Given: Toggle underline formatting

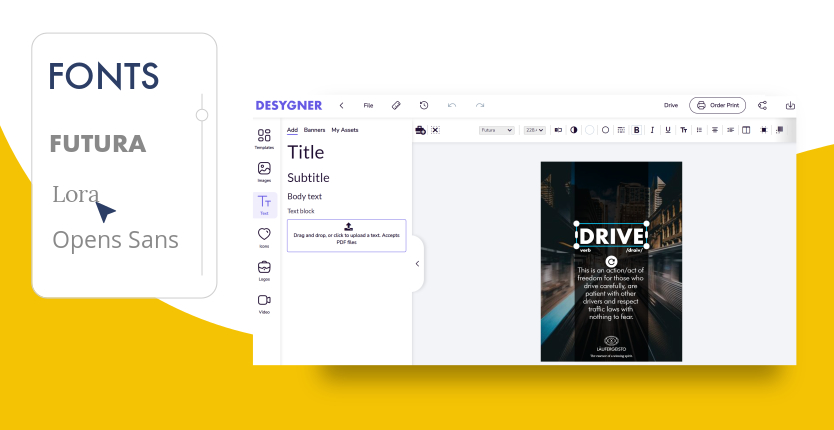Looking at the screenshot, I should pyautogui.click(x=668, y=130).
